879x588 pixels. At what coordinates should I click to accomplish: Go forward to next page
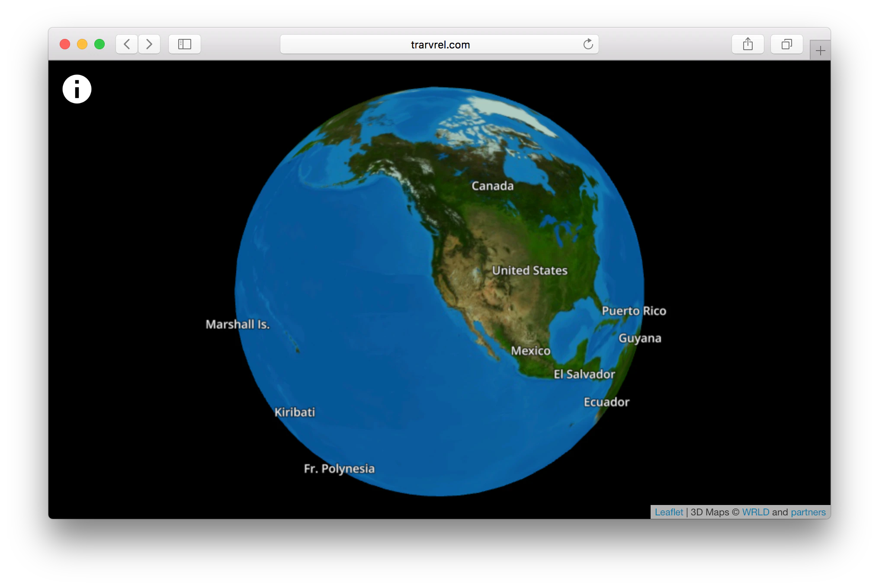click(149, 44)
